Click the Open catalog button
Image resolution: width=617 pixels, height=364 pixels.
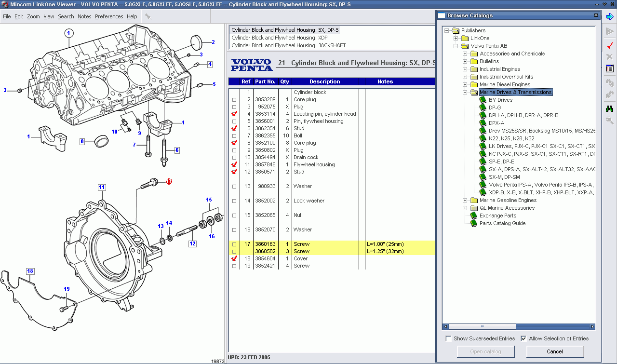485,351
